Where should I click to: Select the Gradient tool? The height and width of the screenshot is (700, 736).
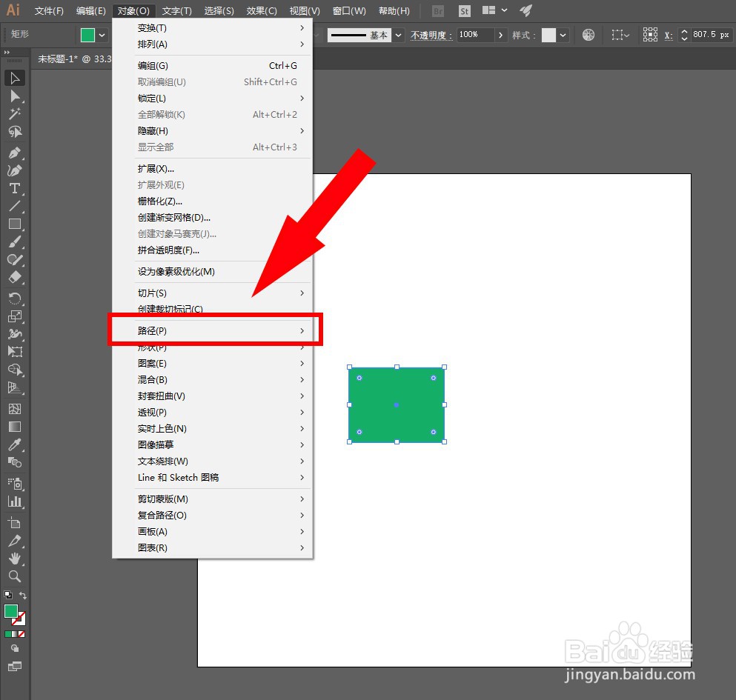[15, 427]
